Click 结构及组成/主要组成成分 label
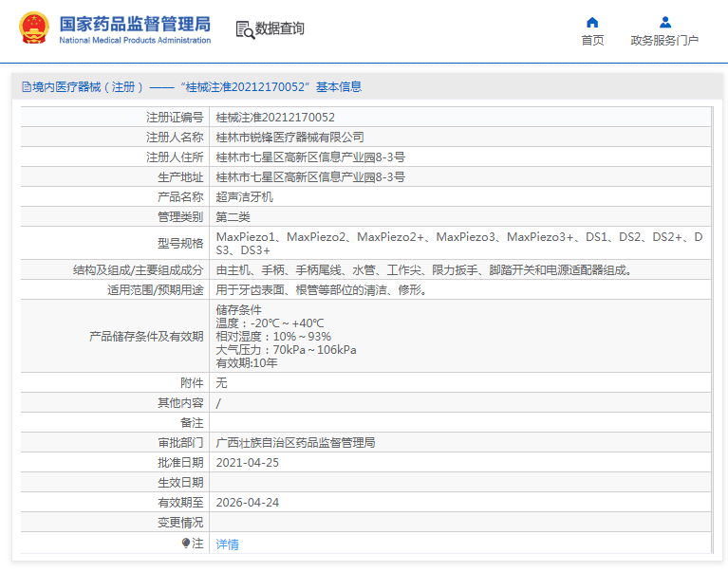This screenshot has height=572, width=728. [x=138, y=270]
